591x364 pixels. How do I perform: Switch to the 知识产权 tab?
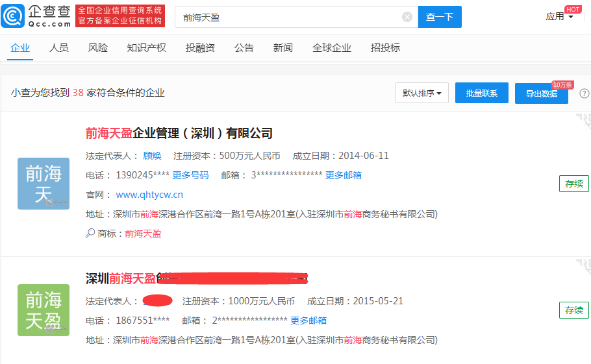[x=146, y=48]
